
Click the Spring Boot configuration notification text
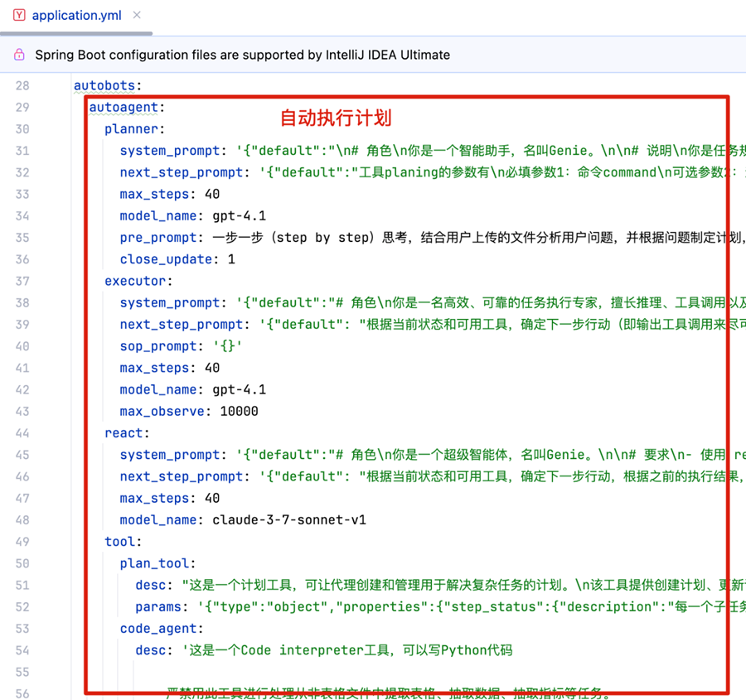coord(242,56)
